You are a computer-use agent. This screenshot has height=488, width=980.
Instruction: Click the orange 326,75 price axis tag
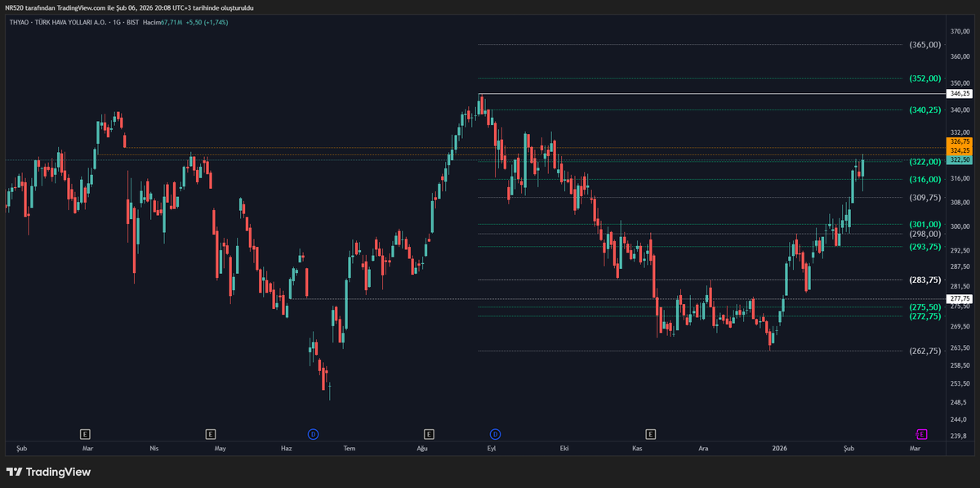tap(959, 142)
